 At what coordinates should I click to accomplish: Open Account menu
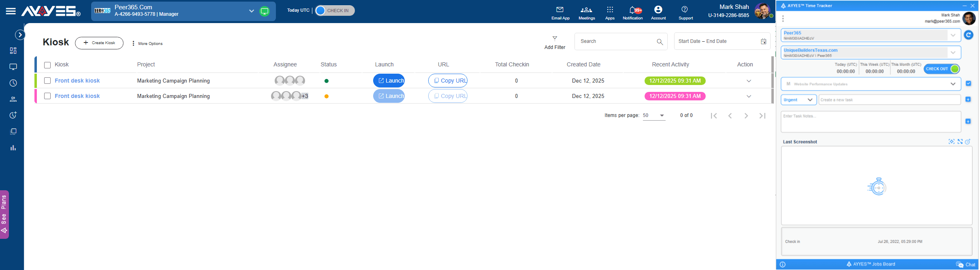tap(658, 13)
